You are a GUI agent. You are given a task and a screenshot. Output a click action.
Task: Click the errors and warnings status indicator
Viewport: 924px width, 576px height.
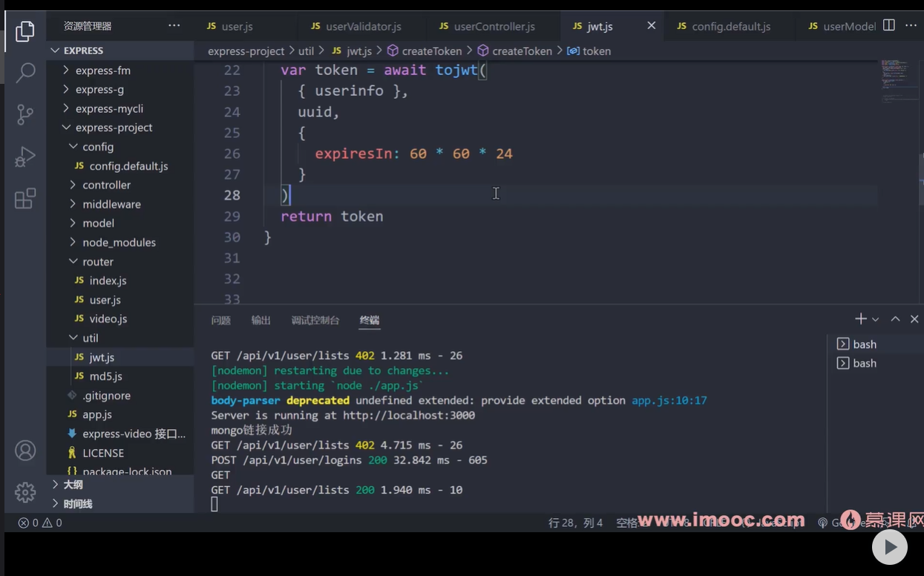click(x=40, y=523)
